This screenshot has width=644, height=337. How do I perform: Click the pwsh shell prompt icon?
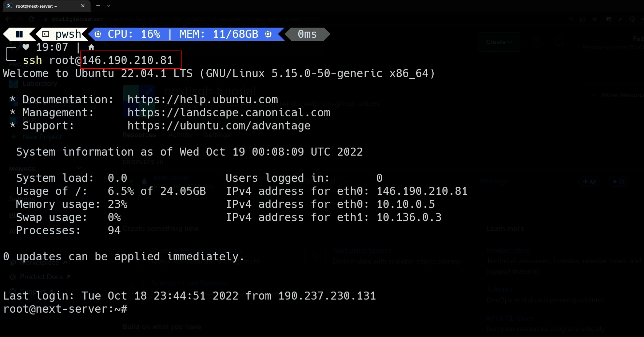[x=46, y=34]
